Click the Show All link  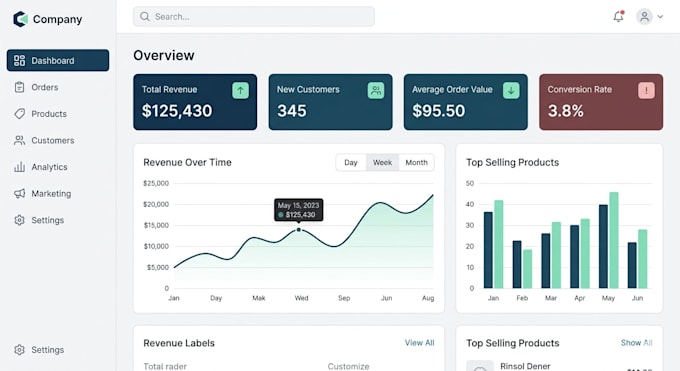636,343
